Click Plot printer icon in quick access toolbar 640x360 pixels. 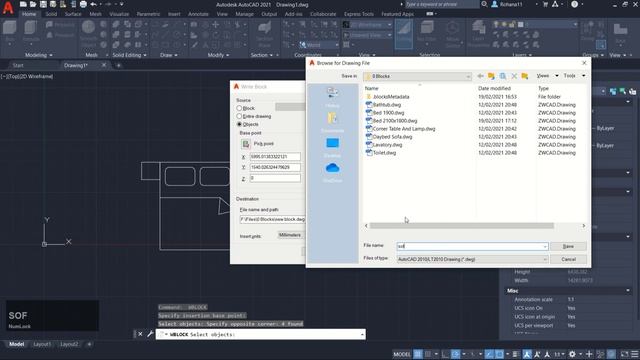click(x=83, y=4)
